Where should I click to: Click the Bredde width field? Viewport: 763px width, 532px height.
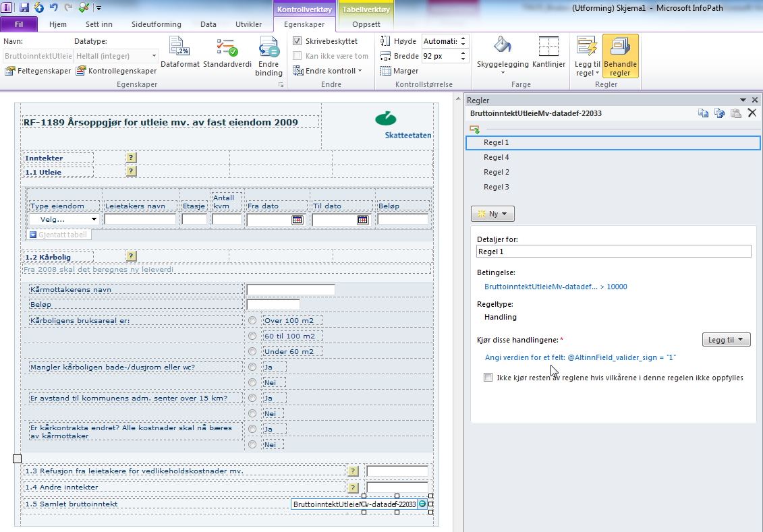pos(441,56)
